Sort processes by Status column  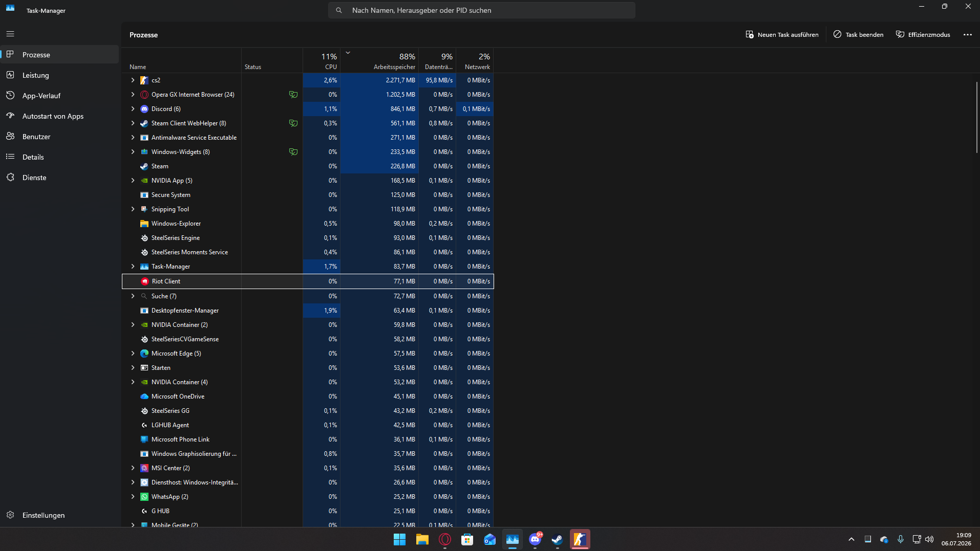tap(272, 61)
